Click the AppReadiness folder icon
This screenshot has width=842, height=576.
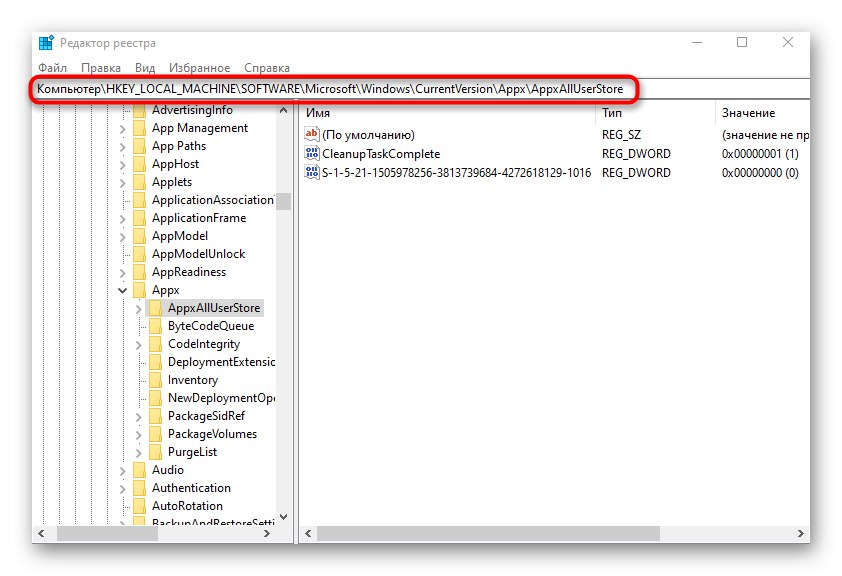[140, 272]
